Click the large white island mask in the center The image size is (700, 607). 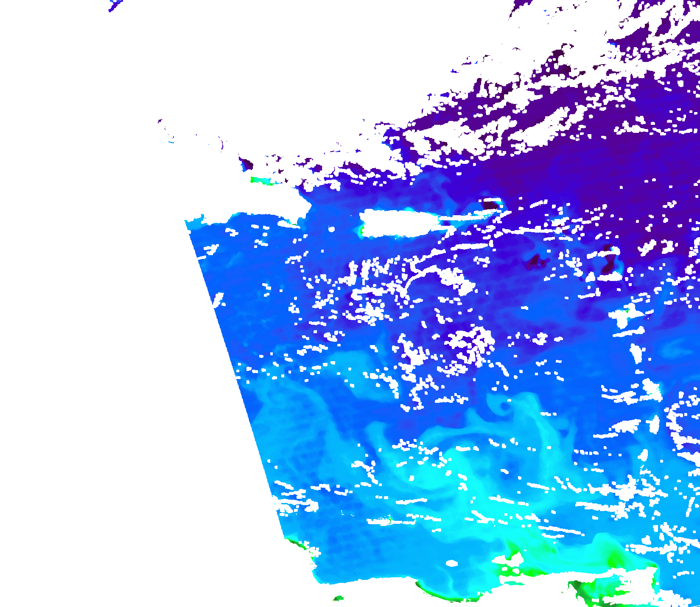[399, 223]
